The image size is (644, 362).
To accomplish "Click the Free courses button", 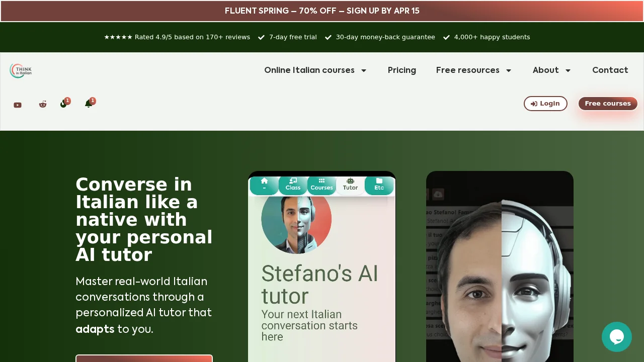I will (608, 104).
